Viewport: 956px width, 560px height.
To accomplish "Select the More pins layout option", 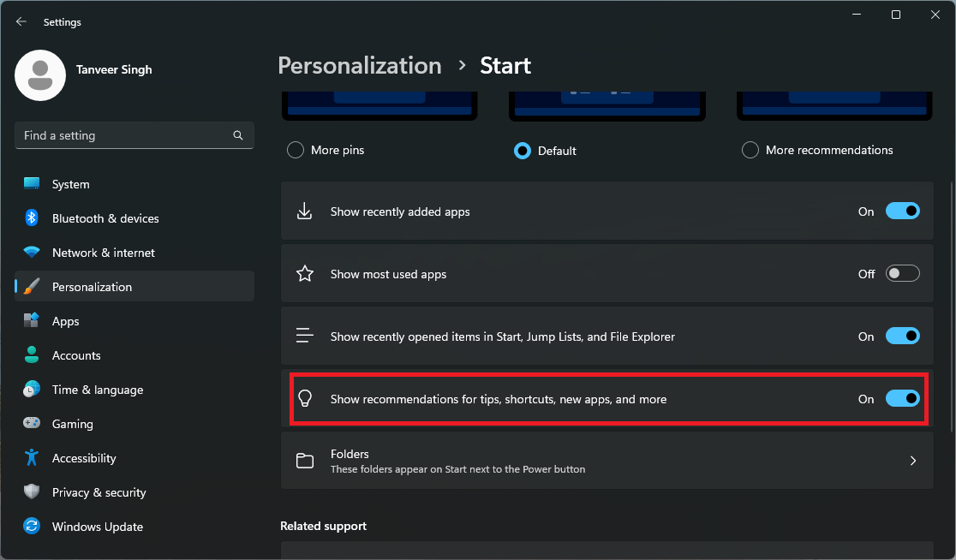I will point(295,149).
